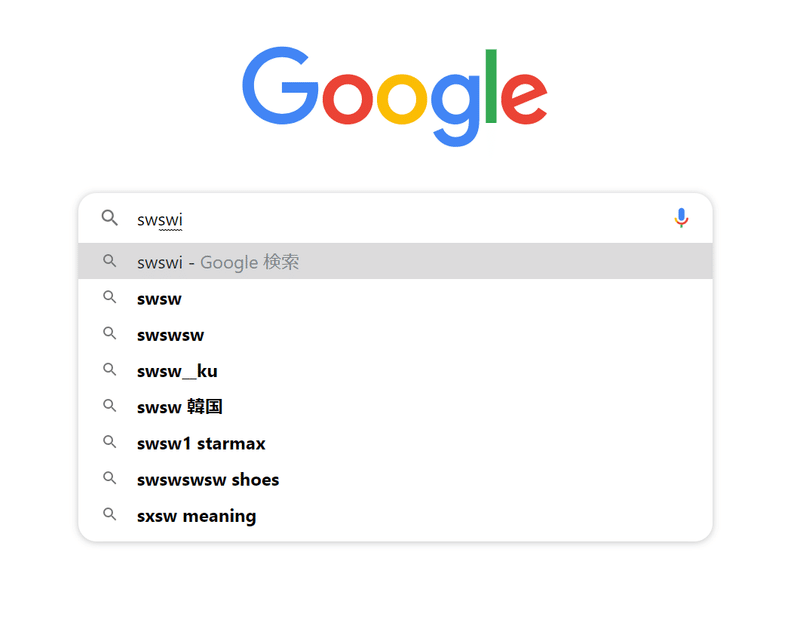This screenshot has width=800, height=638.
Task: Click magnifier icon beside 'swswswsw shoes'
Action: [109, 478]
